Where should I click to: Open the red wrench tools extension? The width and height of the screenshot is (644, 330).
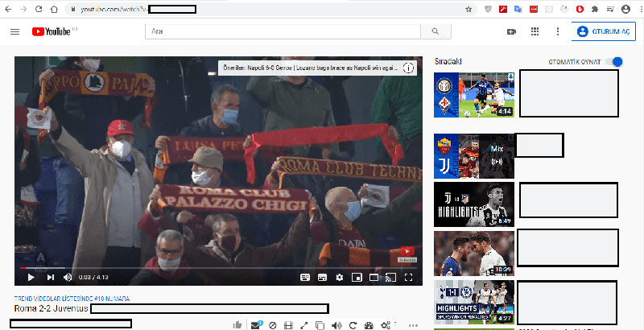point(503,9)
